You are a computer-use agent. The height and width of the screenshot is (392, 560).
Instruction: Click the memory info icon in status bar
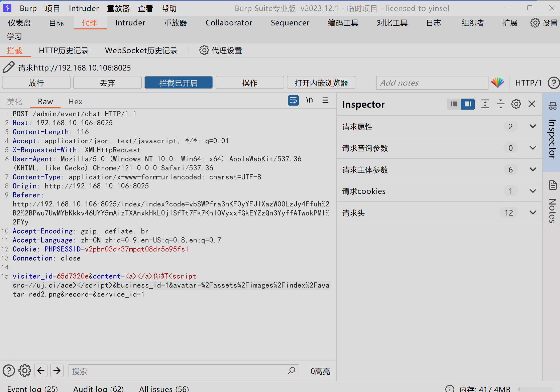coord(450,389)
